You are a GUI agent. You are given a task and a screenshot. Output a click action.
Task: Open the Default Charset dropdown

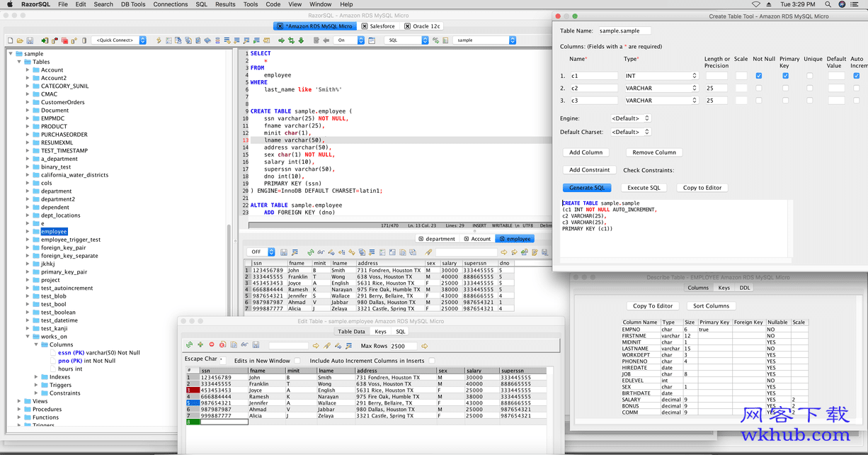[631, 132]
